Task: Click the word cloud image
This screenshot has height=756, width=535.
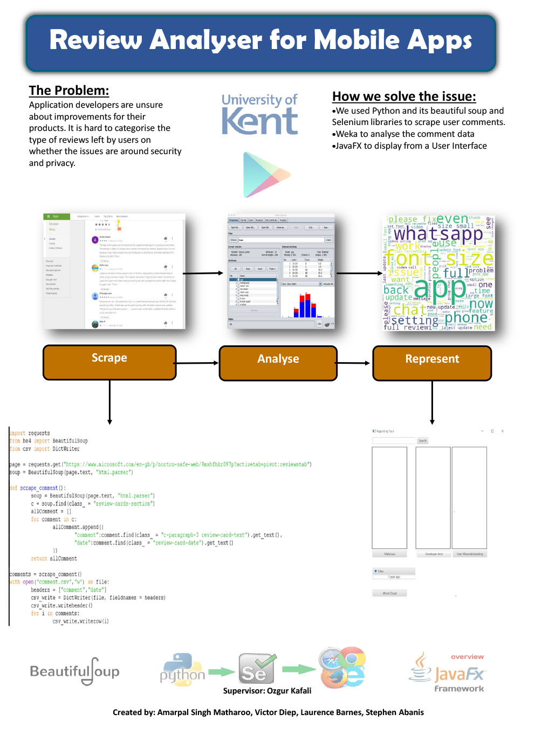Action: (438, 272)
